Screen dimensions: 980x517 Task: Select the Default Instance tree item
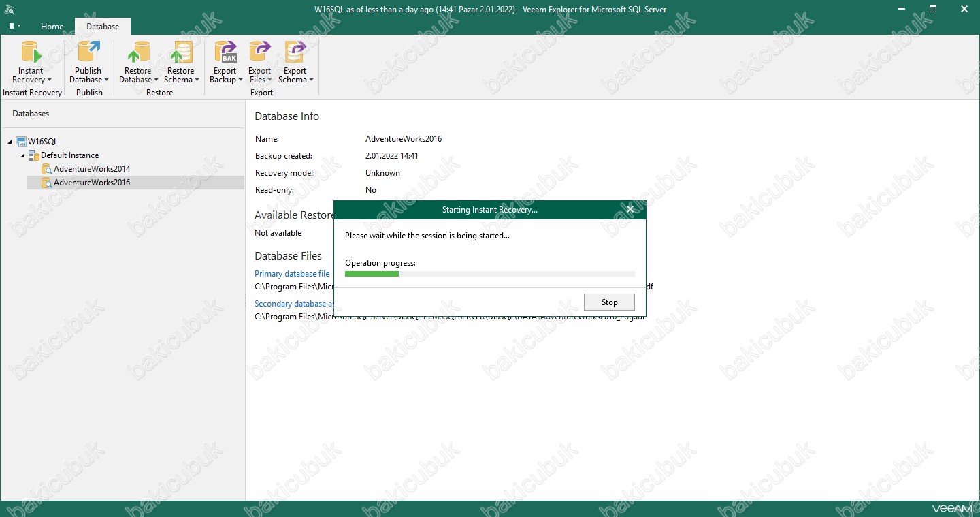pos(69,155)
